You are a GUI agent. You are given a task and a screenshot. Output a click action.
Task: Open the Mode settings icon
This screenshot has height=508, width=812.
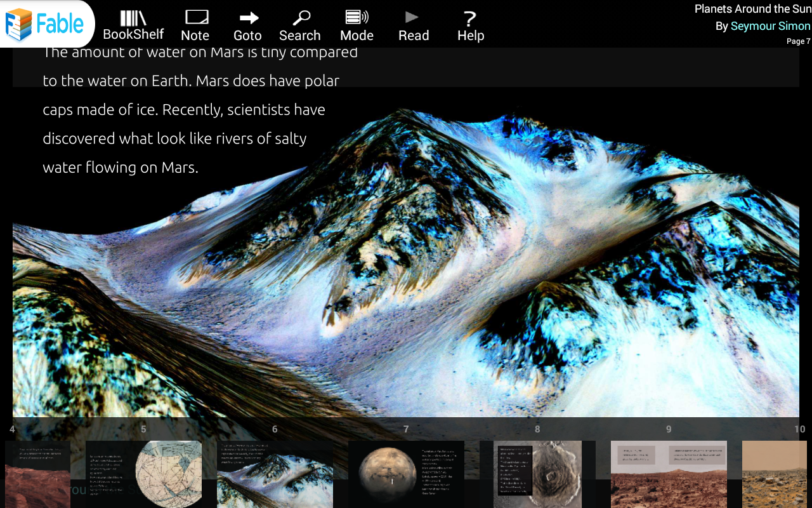click(357, 24)
